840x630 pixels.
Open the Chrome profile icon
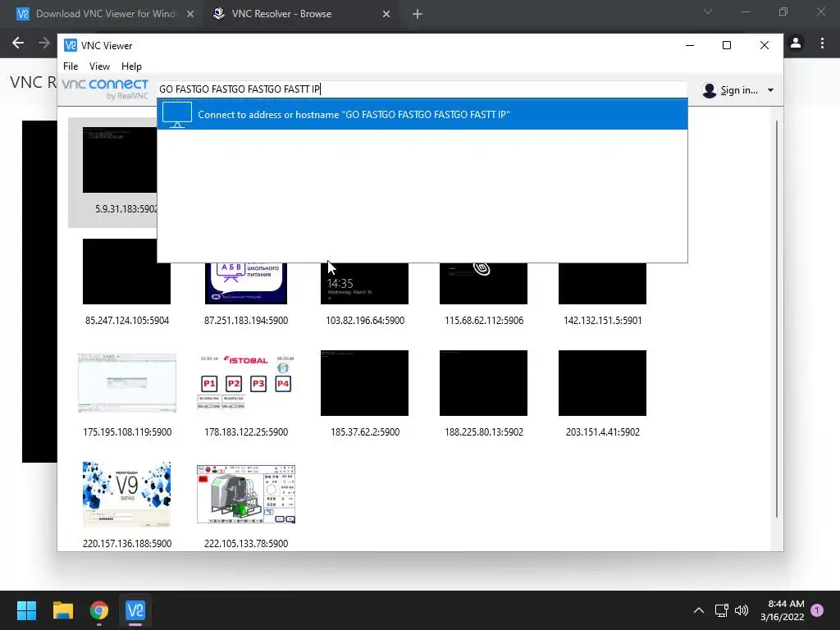(x=796, y=43)
